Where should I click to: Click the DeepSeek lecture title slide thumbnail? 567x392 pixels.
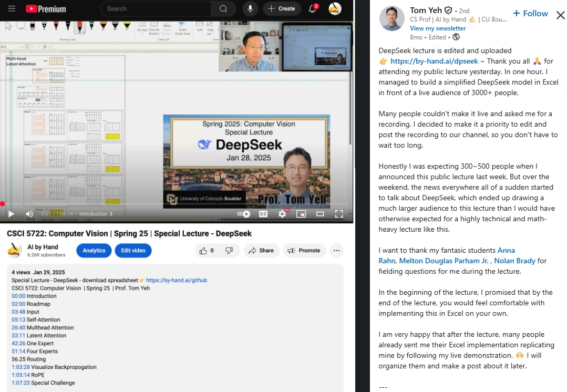[x=246, y=161]
